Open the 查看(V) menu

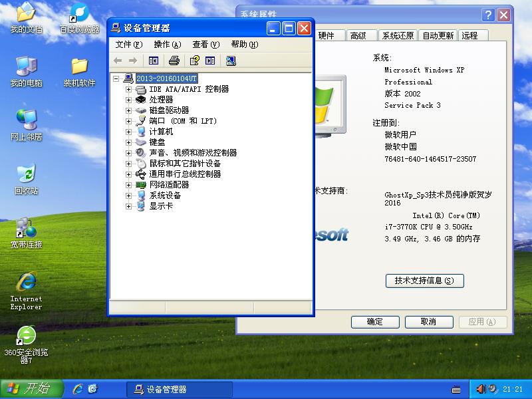[x=206, y=45]
